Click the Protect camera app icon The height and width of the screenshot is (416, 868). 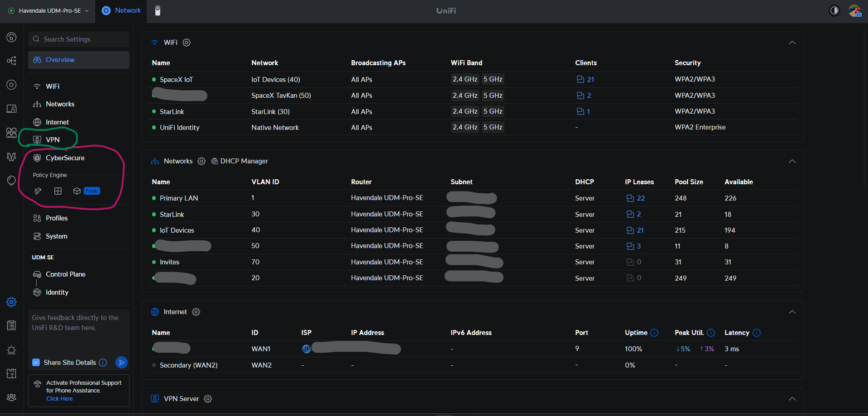pos(158,11)
